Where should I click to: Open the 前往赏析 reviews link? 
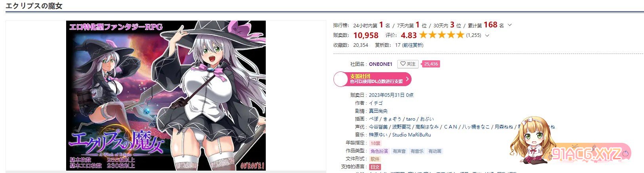click(413, 45)
